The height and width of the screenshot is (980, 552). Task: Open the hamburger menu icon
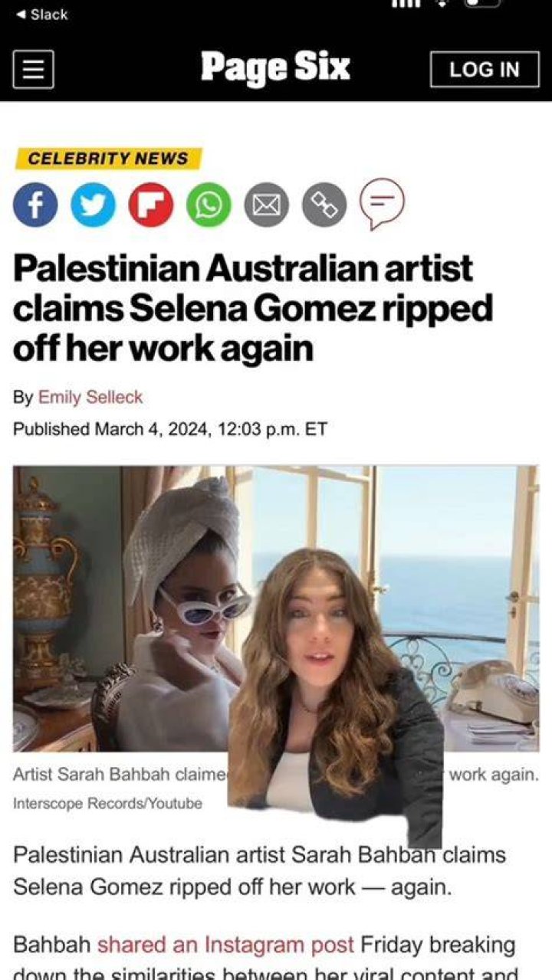[x=33, y=69]
